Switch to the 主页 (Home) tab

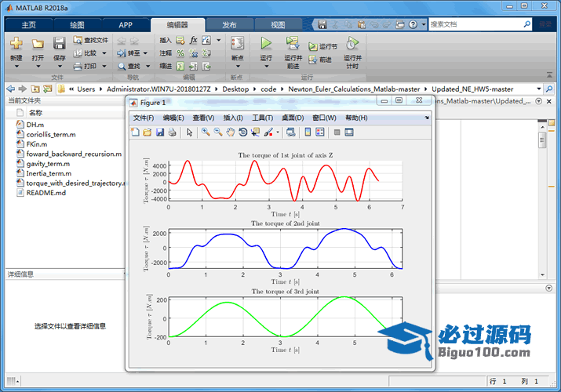[x=28, y=25]
